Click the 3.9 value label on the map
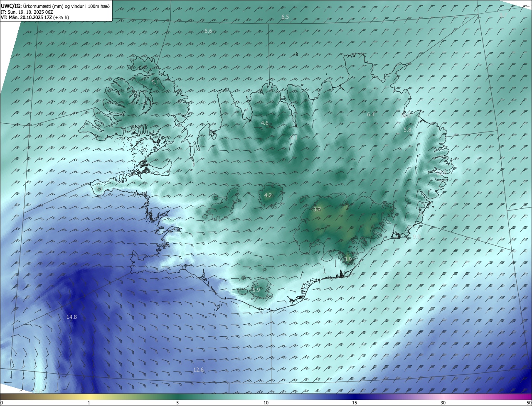This screenshot has height=406, width=532. pyautogui.click(x=348, y=259)
